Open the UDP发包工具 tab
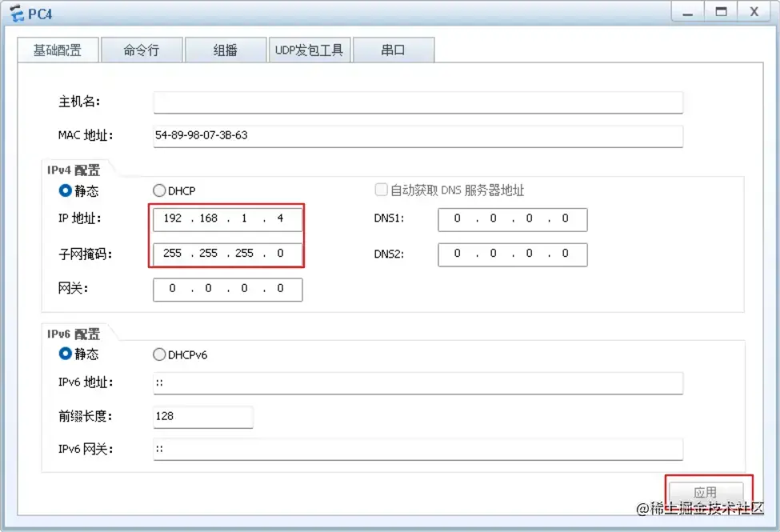 click(310, 50)
